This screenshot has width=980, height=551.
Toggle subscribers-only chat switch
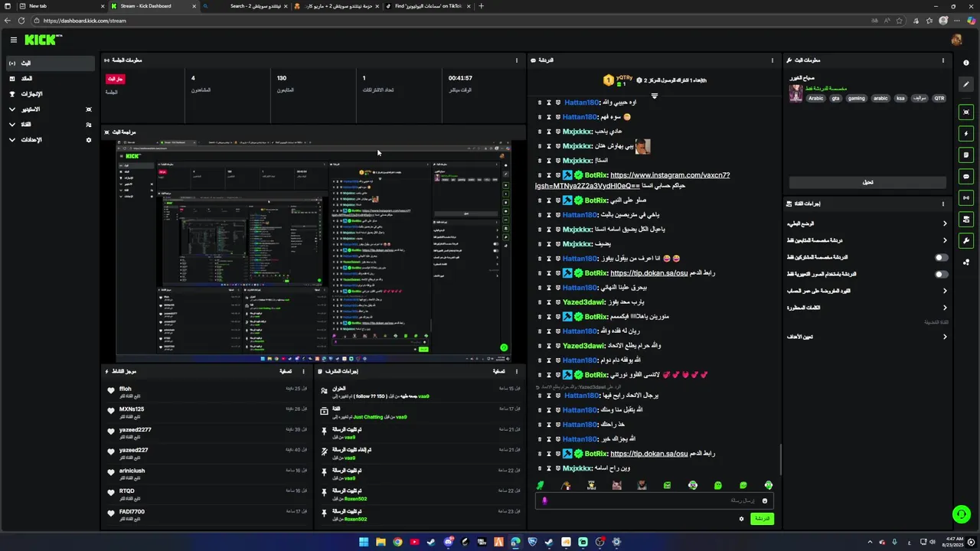coord(942,258)
